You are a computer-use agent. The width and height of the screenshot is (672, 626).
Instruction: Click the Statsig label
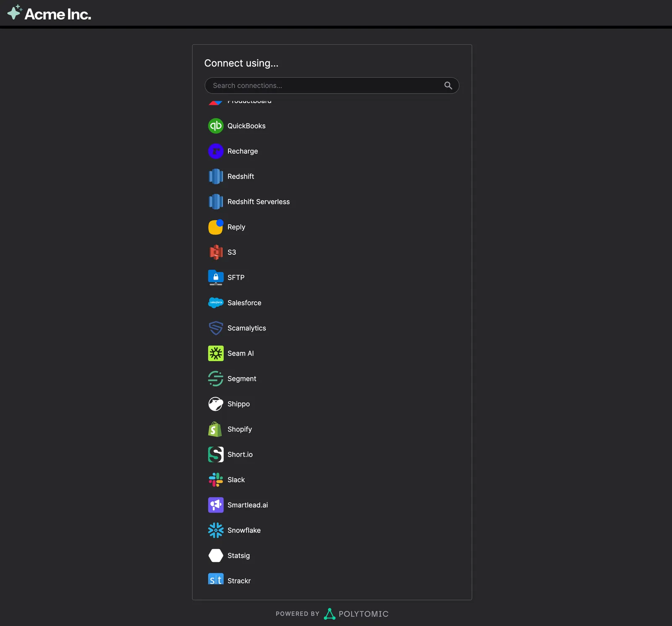click(x=239, y=555)
